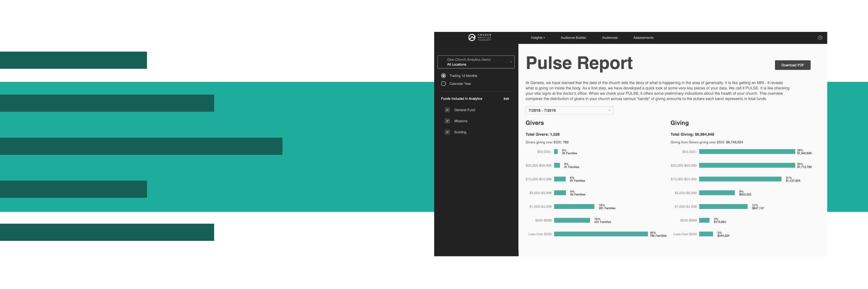The width and height of the screenshot is (868, 289).
Task: Toggle the Building fund checkbox
Action: tap(447, 132)
